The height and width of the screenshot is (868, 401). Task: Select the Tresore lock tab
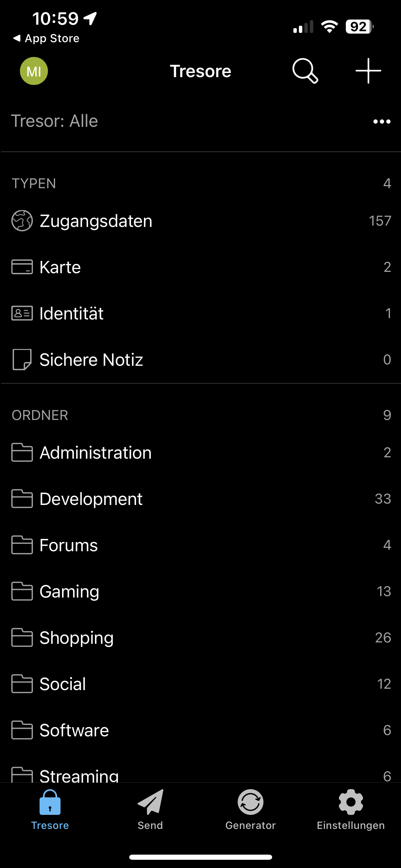click(50, 809)
